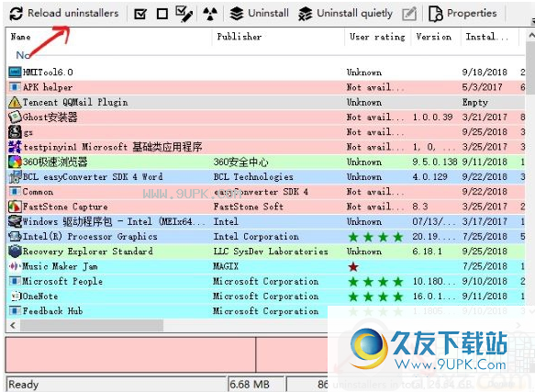This screenshot has height=392, width=535.
Task: Click the Feedback Hub row icon
Action: [x=15, y=310]
